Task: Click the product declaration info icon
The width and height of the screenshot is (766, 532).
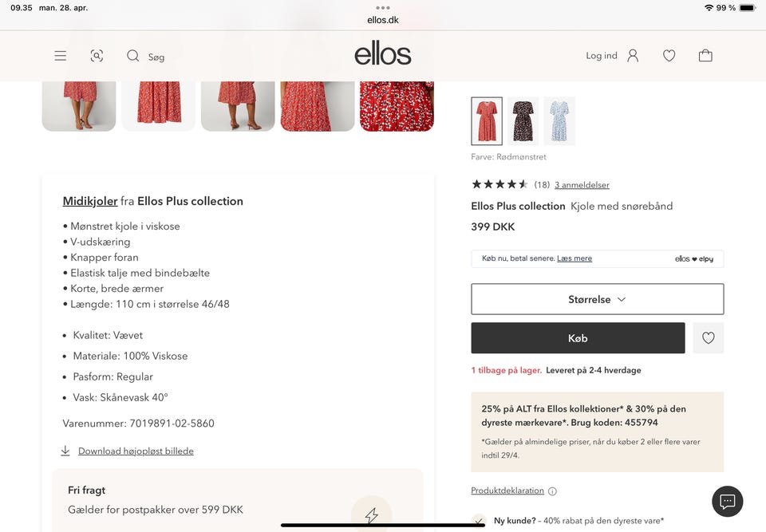Action: pyautogui.click(x=552, y=491)
